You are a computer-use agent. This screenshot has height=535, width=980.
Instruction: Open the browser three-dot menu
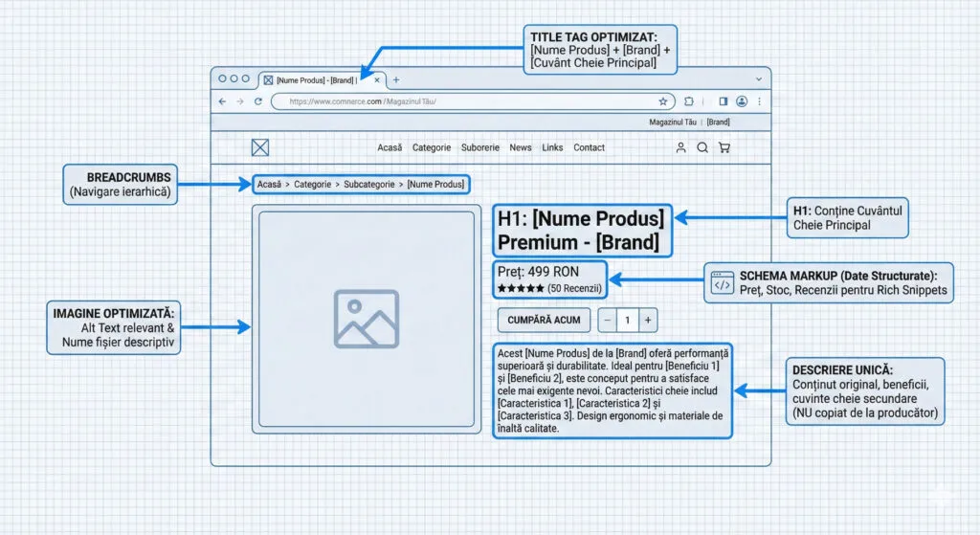(759, 100)
